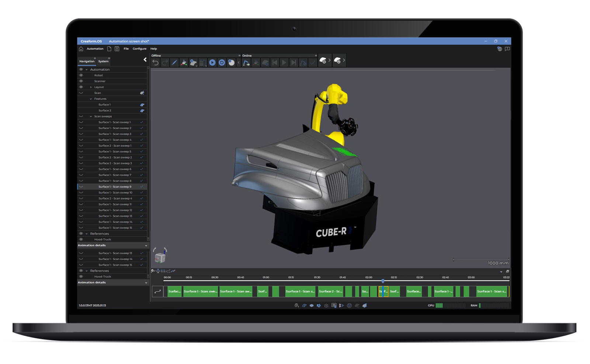Select the Surface 1 feature row
The height and width of the screenshot is (364, 590).
[112, 105]
